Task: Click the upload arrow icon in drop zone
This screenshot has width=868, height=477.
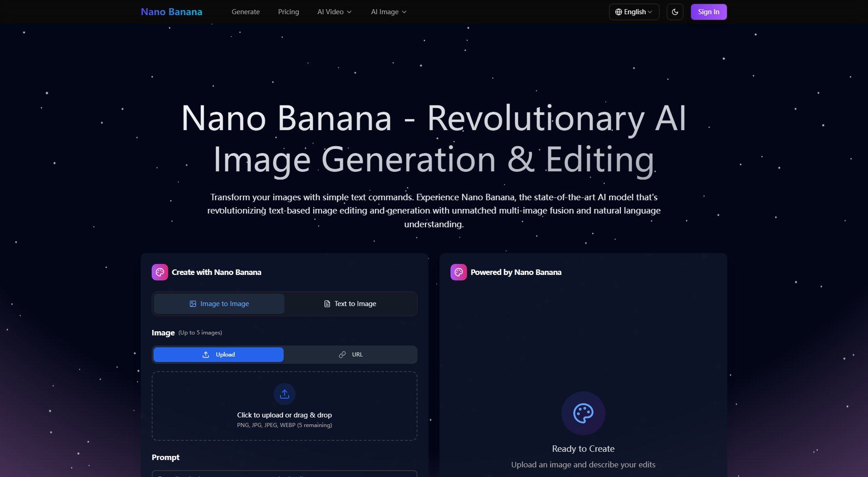Action: (x=285, y=394)
